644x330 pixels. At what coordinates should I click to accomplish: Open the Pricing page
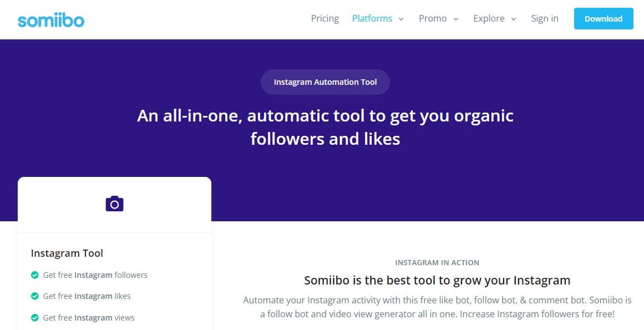(x=325, y=18)
